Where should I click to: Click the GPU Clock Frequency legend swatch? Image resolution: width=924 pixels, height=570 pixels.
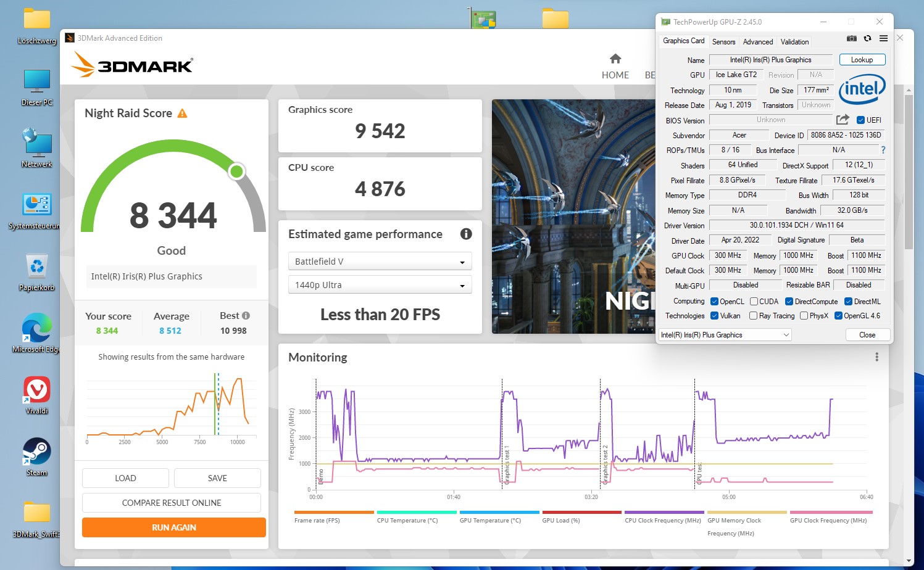coord(831,512)
